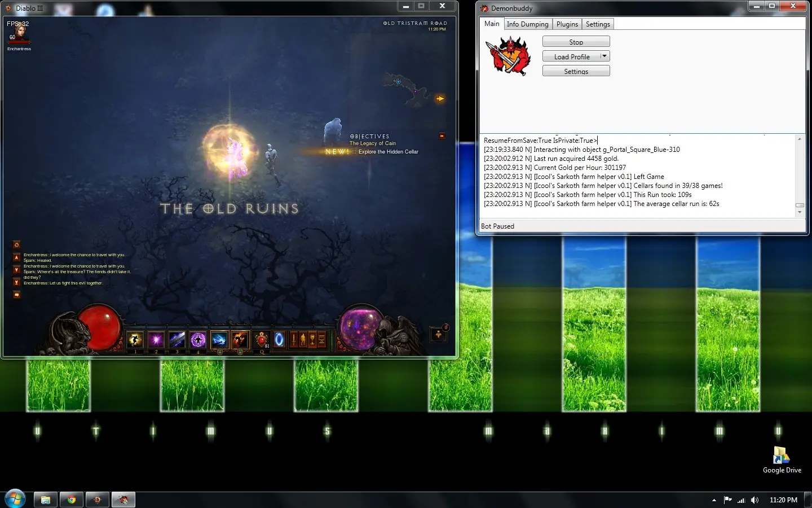Open Windows Explorer from taskbar
The width and height of the screenshot is (812, 508).
tap(45, 500)
